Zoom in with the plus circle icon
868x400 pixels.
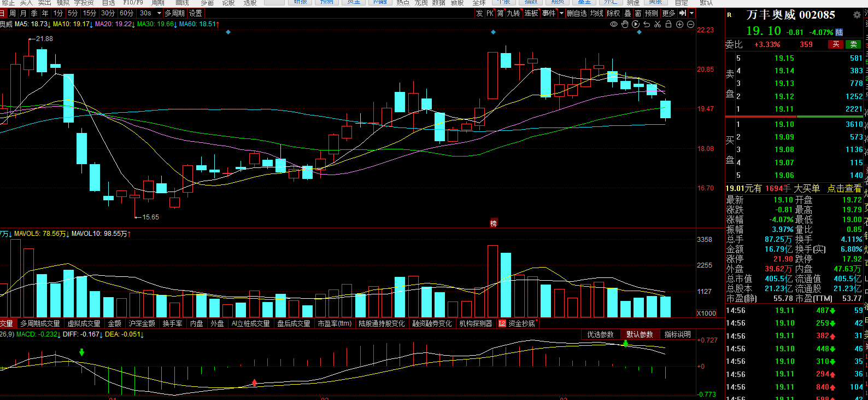(679, 24)
